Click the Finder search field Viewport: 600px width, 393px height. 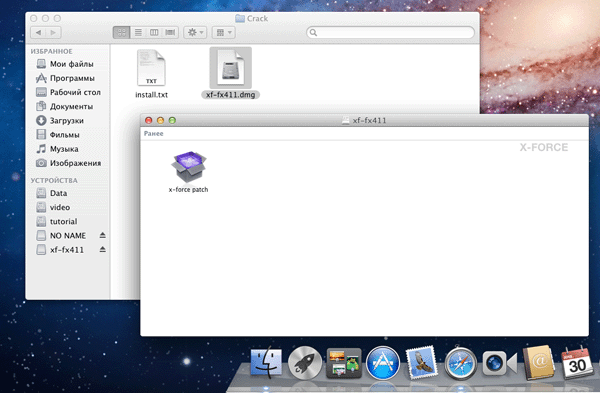[x=390, y=33]
